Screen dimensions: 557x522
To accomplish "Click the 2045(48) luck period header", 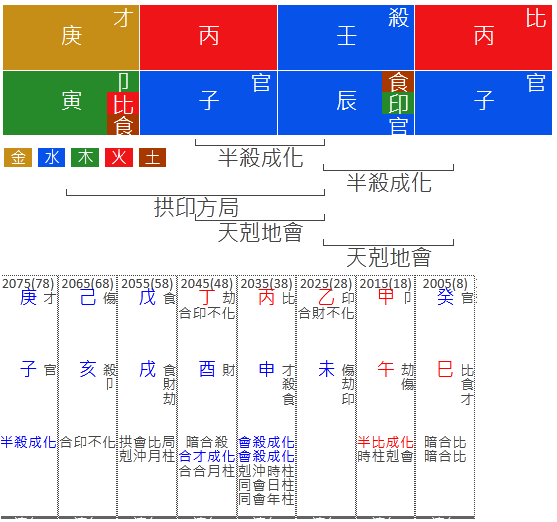I will point(207,284).
